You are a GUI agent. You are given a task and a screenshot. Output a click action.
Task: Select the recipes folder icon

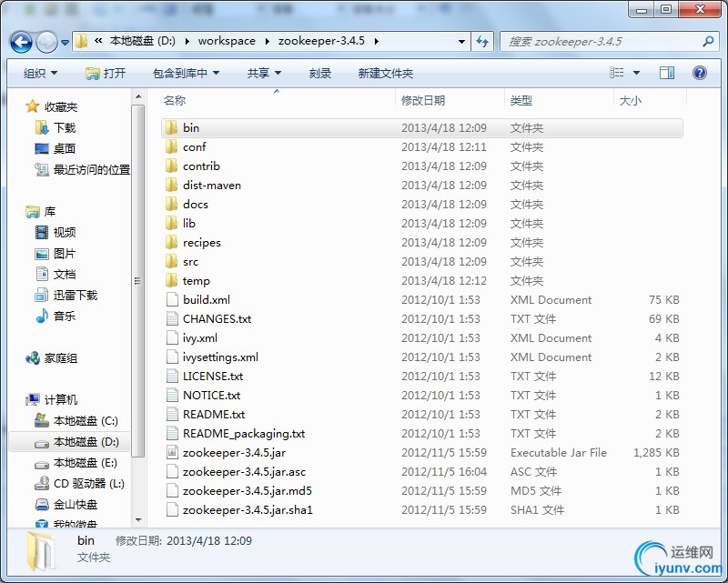pos(171,242)
